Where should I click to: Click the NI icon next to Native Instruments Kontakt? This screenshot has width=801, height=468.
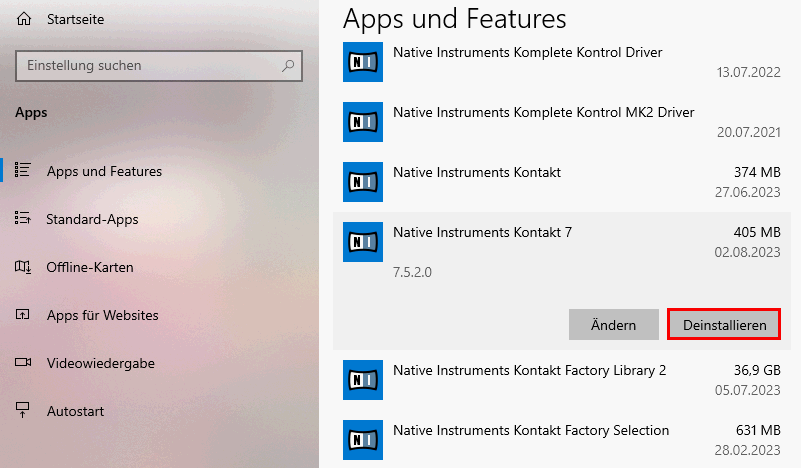point(363,182)
